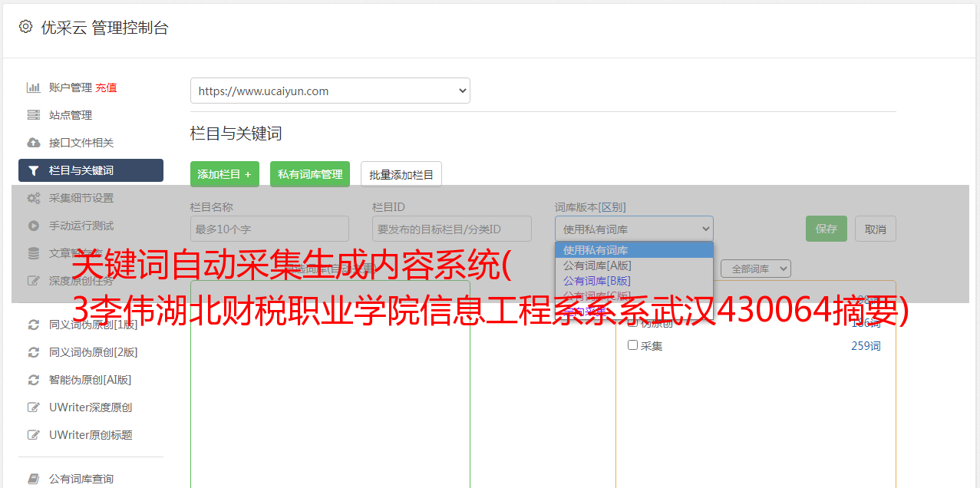The image size is (980, 488).
Task: Open 同义词伪原创[2版] in the sidebar
Action: point(94,352)
